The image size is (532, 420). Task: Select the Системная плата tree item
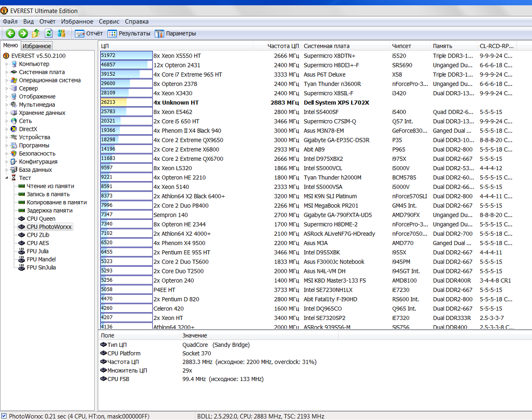42,72
